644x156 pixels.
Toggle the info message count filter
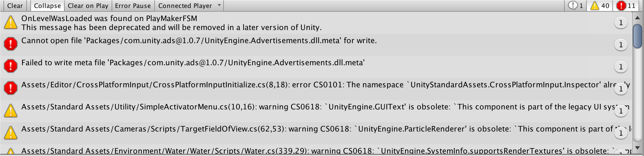[x=576, y=6]
